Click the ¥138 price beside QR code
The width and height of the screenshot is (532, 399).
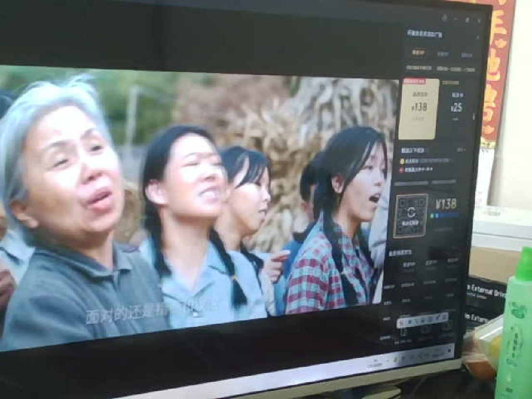[445, 204]
